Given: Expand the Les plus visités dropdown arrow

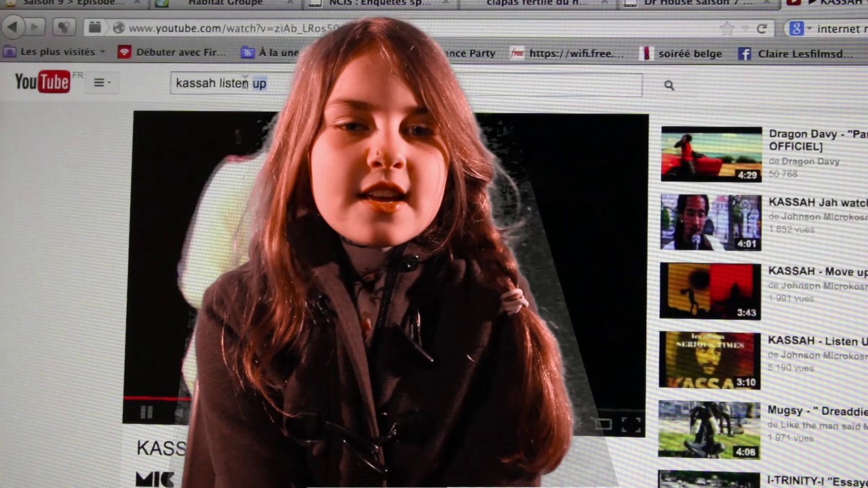Looking at the screenshot, I should click(103, 52).
